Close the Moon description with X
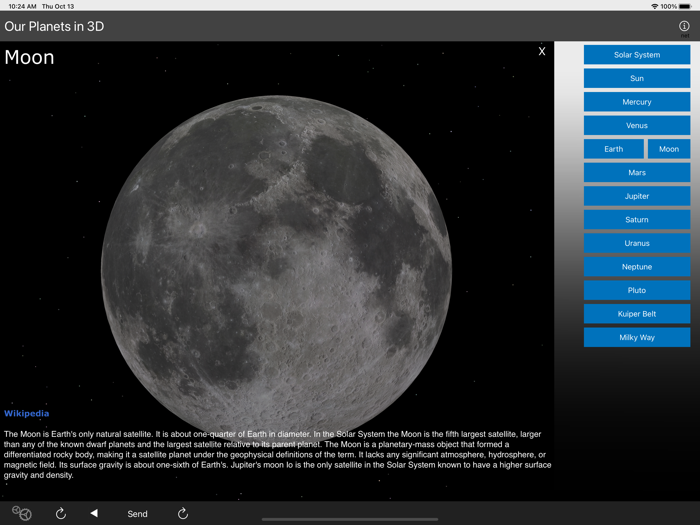This screenshot has width=700, height=525. 542,51
